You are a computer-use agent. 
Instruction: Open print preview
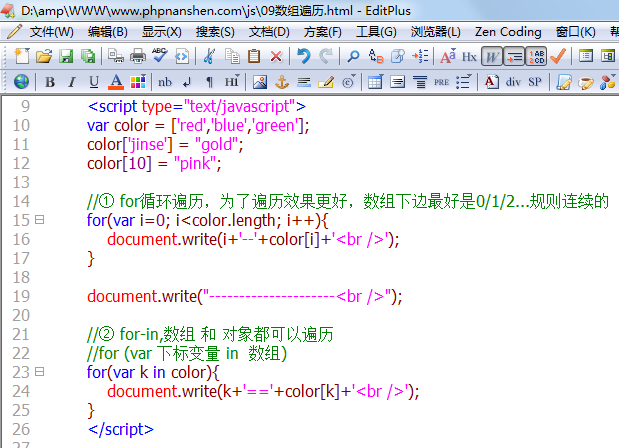click(x=116, y=56)
